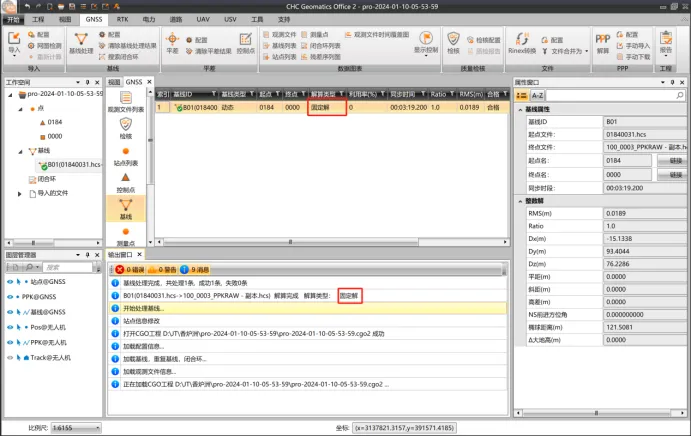Screen dimensions: 691x437
Task: Click 清除平差结果 in adjustment group
Action: click(208, 51)
